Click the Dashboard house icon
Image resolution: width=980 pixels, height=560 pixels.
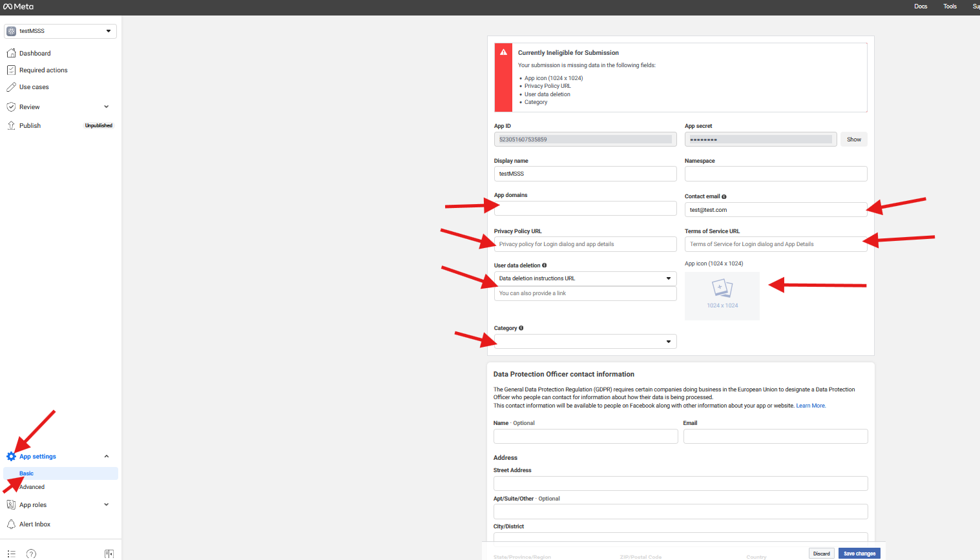[11, 53]
